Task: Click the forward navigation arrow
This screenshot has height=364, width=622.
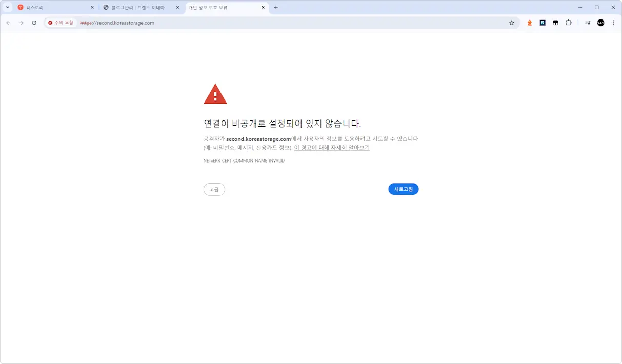Action: coord(21,23)
